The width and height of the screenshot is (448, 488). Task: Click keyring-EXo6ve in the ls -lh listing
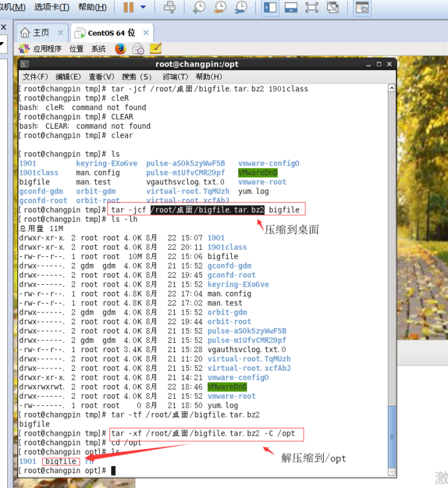click(x=238, y=285)
